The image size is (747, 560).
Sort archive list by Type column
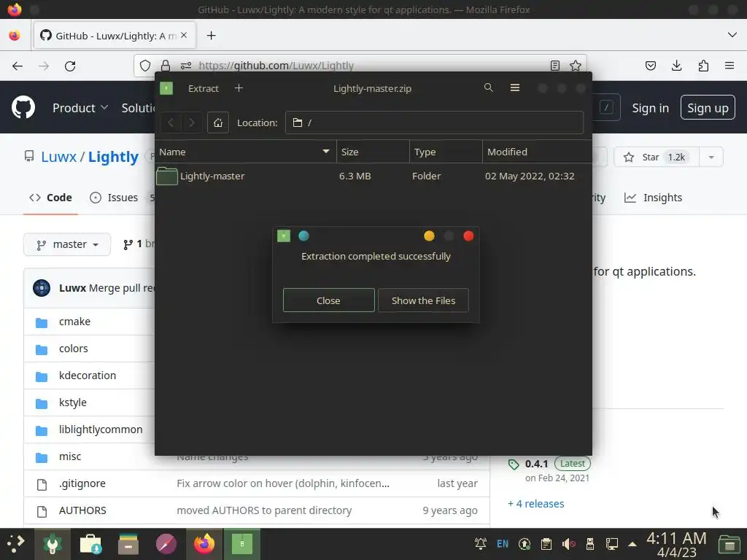(x=446, y=152)
